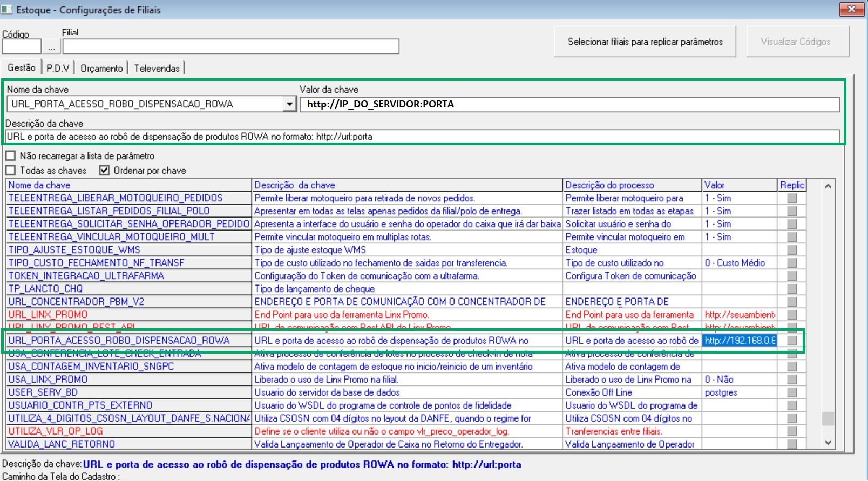Click the Visualizar Códigos button
The height and width of the screenshot is (481, 868).
[x=798, y=42]
